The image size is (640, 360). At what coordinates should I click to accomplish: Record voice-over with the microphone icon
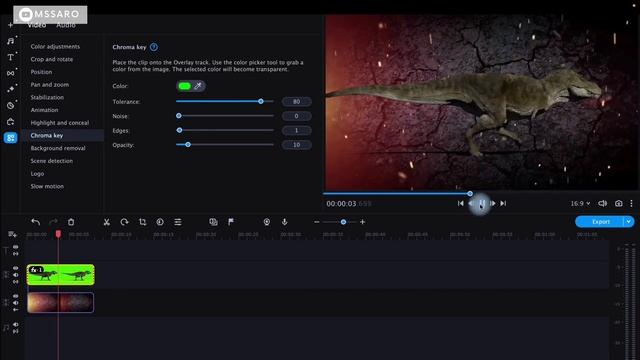(x=284, y=222)
